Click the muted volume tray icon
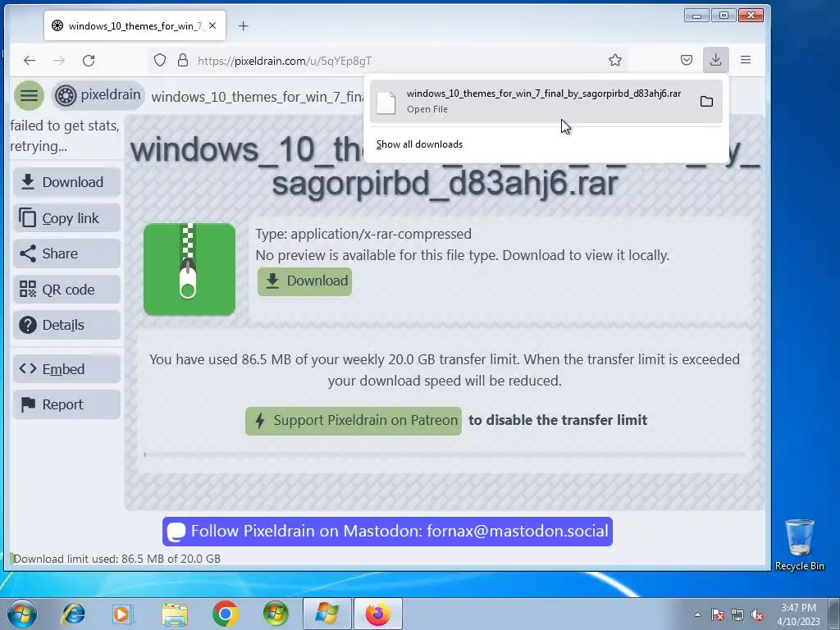The image size is (840, 630). pos(757,615)
